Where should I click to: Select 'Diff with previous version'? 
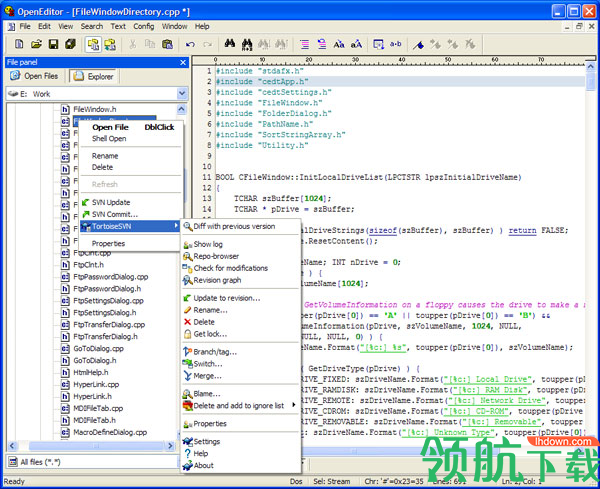click(x=239, y=226)
